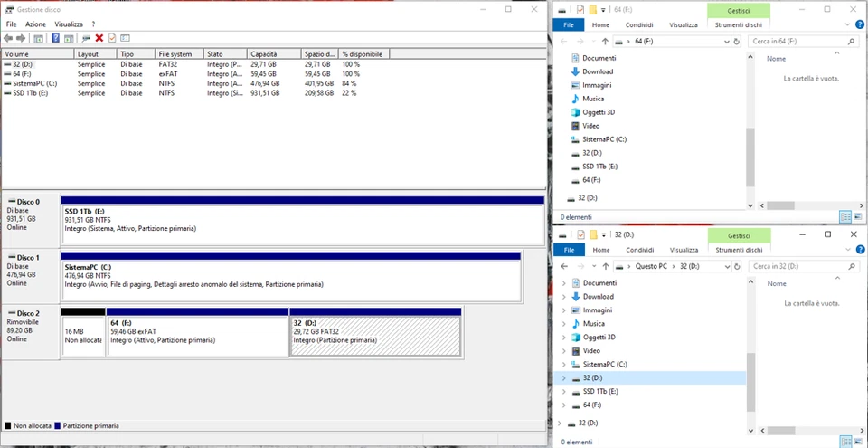Screen dimensions: 868x448
Task: Expand SSD 1Tb (E:) in 32 (D:) window tree
Action: click(x=563, y=391)
